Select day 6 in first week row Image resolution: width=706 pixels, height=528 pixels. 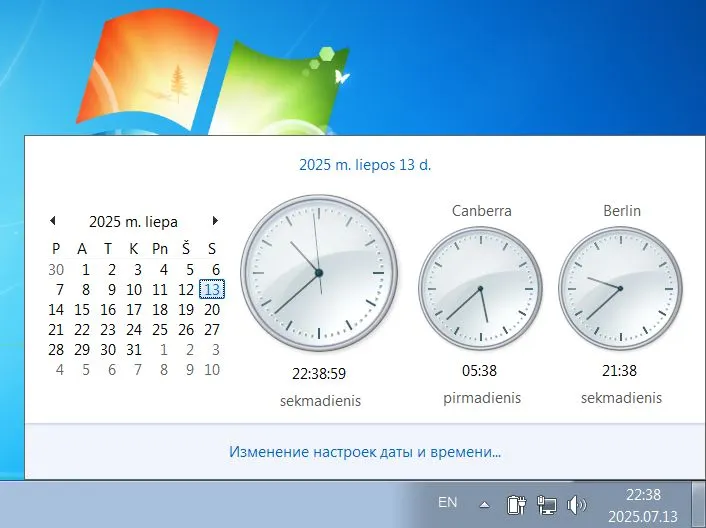coord(215,270)
